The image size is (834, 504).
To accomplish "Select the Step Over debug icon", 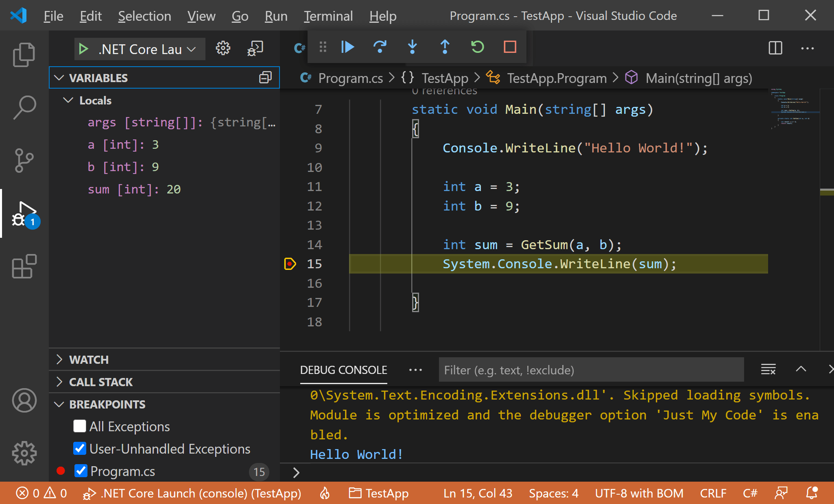I will 380,47.
